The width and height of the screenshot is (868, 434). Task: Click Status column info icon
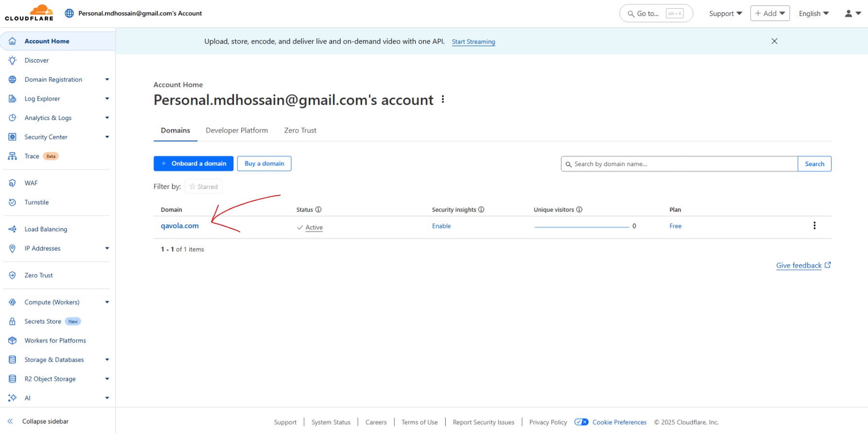(x=318, y=210)
